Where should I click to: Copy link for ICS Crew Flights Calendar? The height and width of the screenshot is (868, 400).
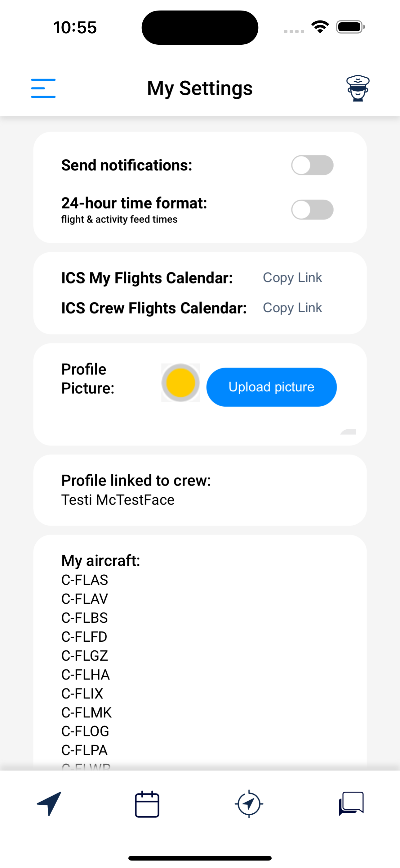coord(292,308)
